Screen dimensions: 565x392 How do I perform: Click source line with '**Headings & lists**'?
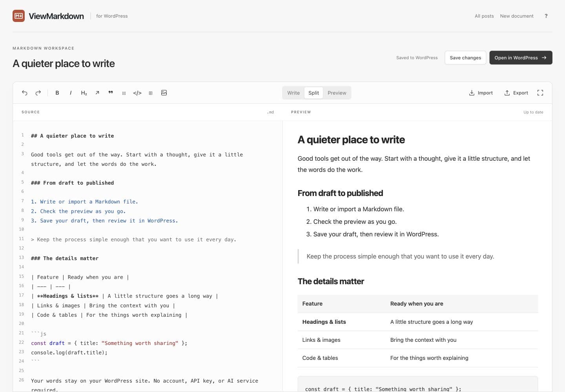(124, 296)
